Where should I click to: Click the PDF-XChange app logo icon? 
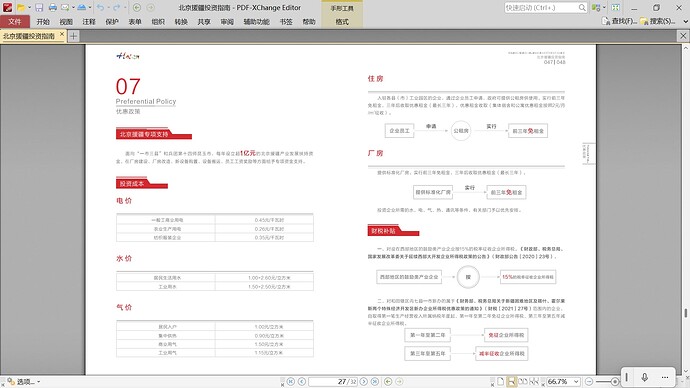pos(7,7)
